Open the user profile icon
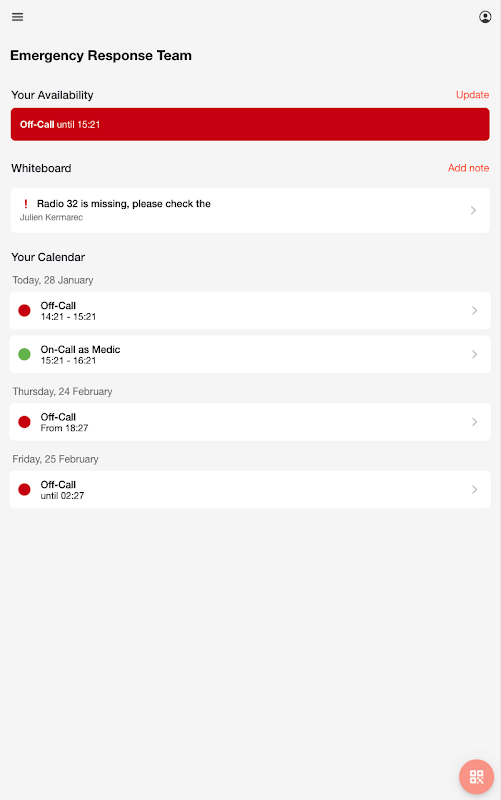Viewport: 501px width, 800px height. click(485, 17)
